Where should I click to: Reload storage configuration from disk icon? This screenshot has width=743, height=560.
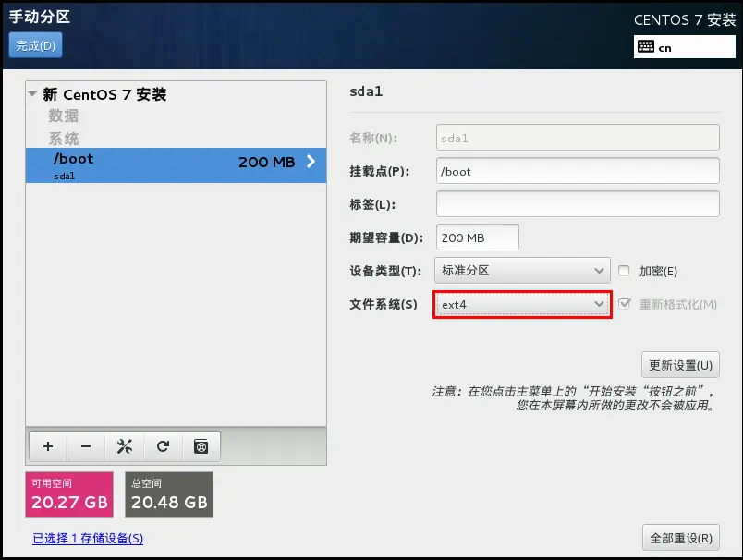[163, 446]
